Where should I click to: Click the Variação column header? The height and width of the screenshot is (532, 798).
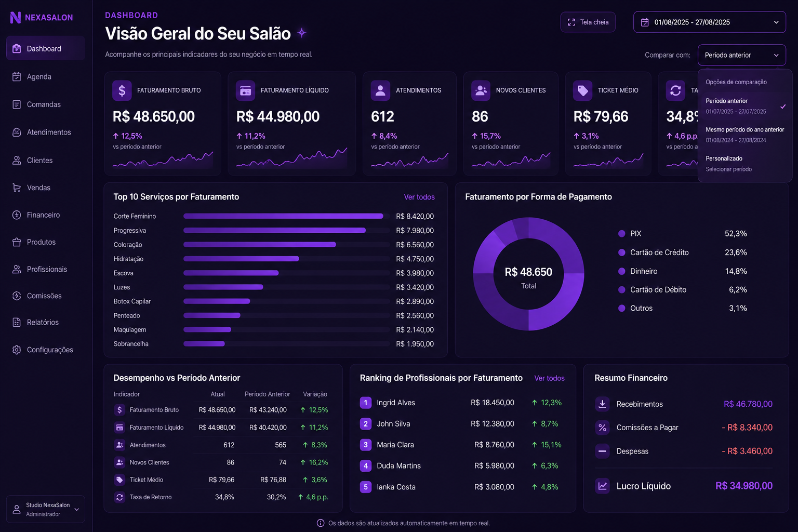(315, 394)
